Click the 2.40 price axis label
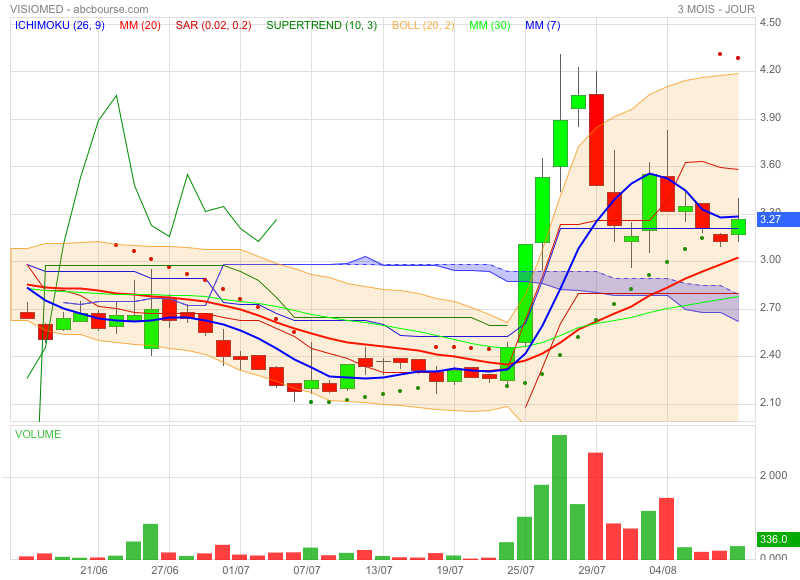This screenshot has width=800, height=580. click(x=770, y=355)
